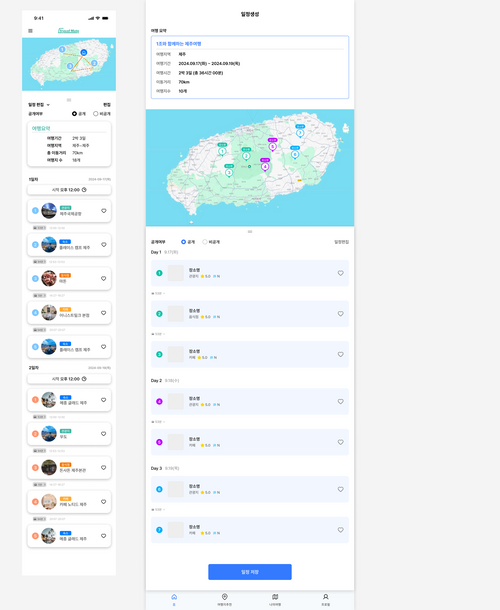Select the 비공개 radio in the large panel
The image size is (500, 610).
(205, 242)
